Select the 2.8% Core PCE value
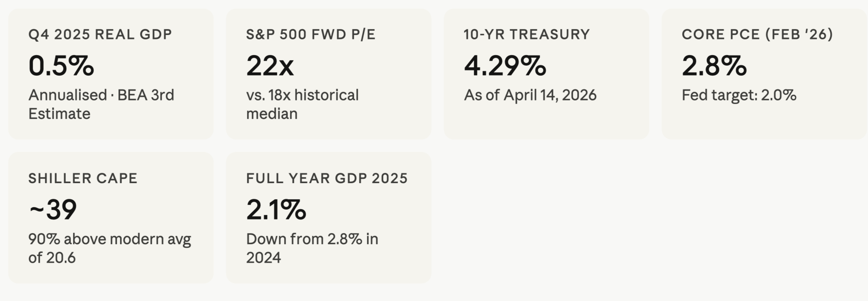868x301 pixels. pyautogui.click(x=714, y=65)
